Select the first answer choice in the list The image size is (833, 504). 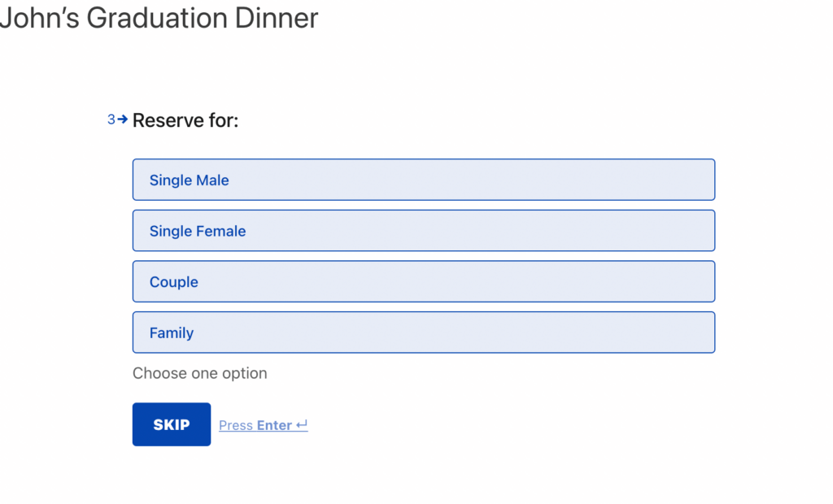tap(423, 180)
